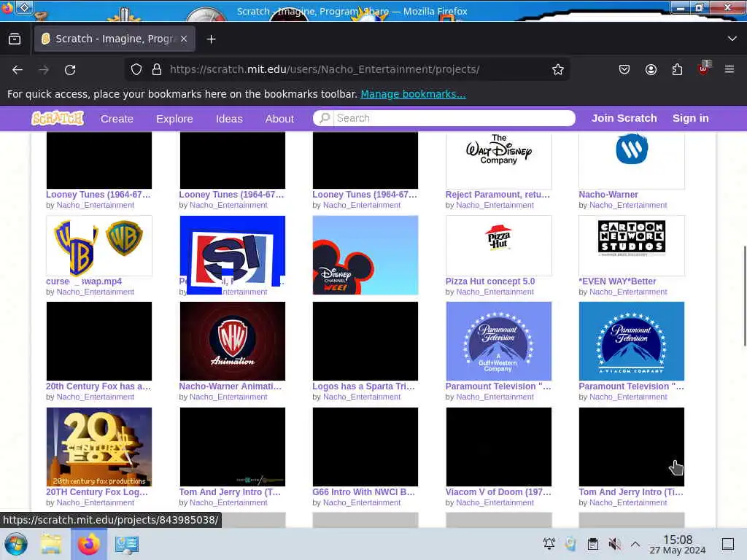Open the tracking protection shield icon
This screenshot has height=560, width=747.
[136, 69]
